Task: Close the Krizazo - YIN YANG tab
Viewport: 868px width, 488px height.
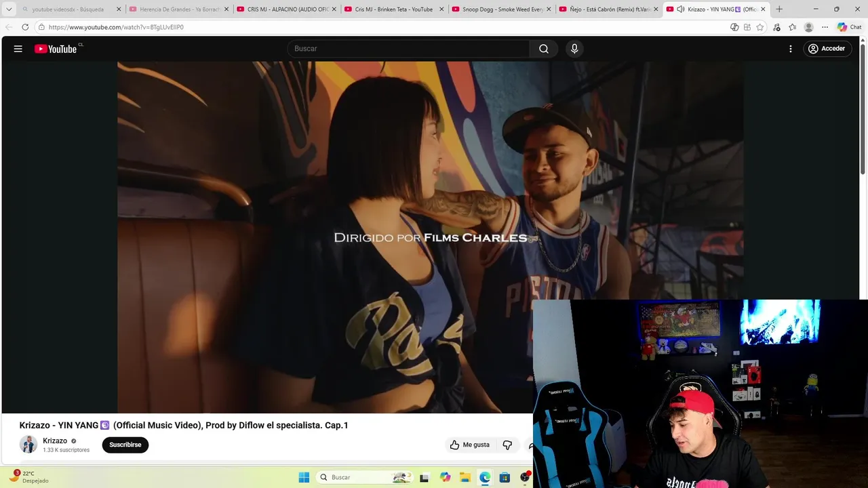Action: point(763,9)
